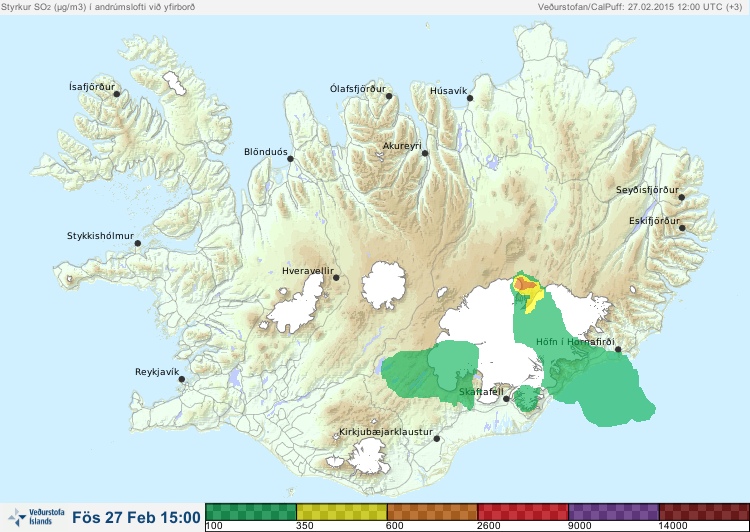This screenshot has height=532, width=750.
Task: Click the 350 legend value label
Action: click(305, 526)
